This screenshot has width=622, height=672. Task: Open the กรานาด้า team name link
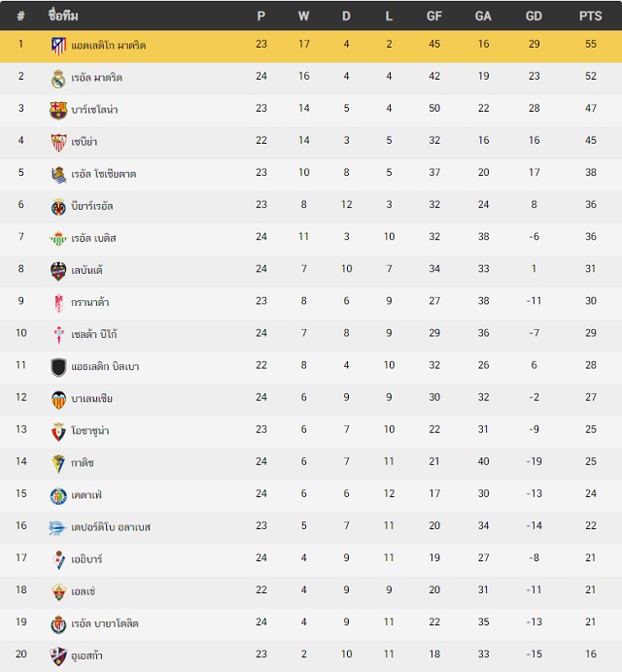click(x=89, y=302)
